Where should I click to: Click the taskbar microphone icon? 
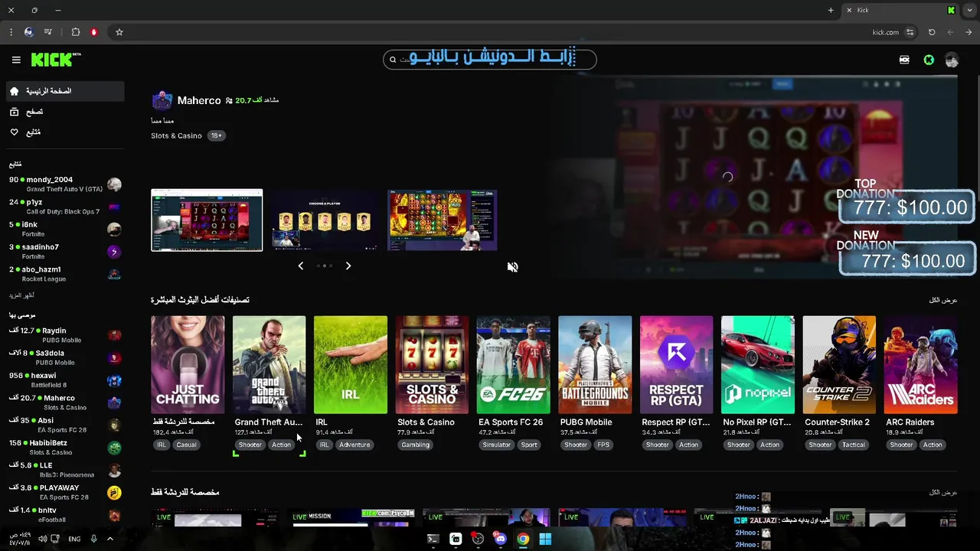point(93,539)
